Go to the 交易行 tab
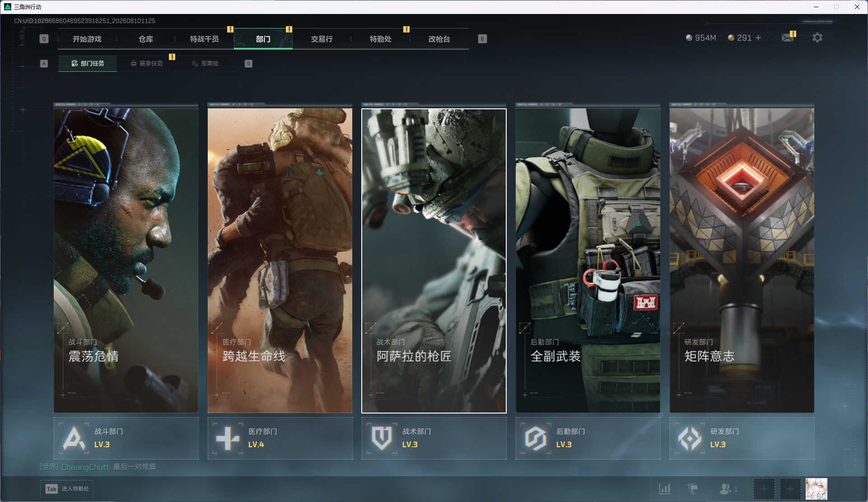 pyautogui.click(x=322, y=39)
